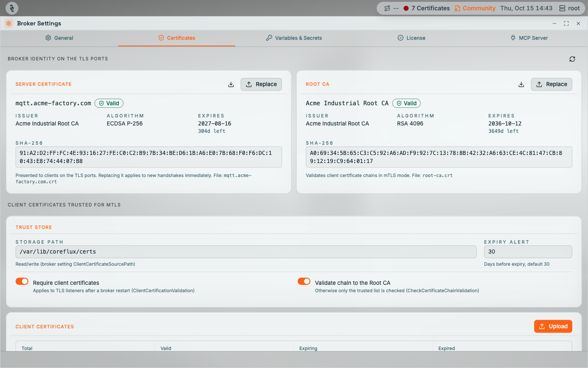588x368 pixels.
Task: Open the Variables & Secrets tab
Action: pyautogui.click(x=294, y=38)
